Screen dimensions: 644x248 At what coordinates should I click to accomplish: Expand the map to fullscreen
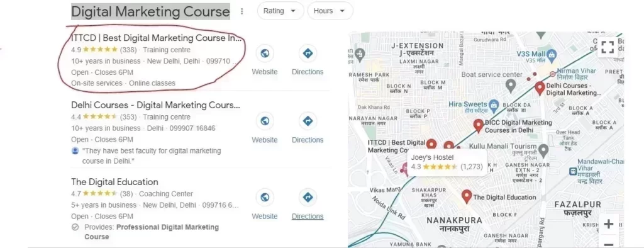608,47
